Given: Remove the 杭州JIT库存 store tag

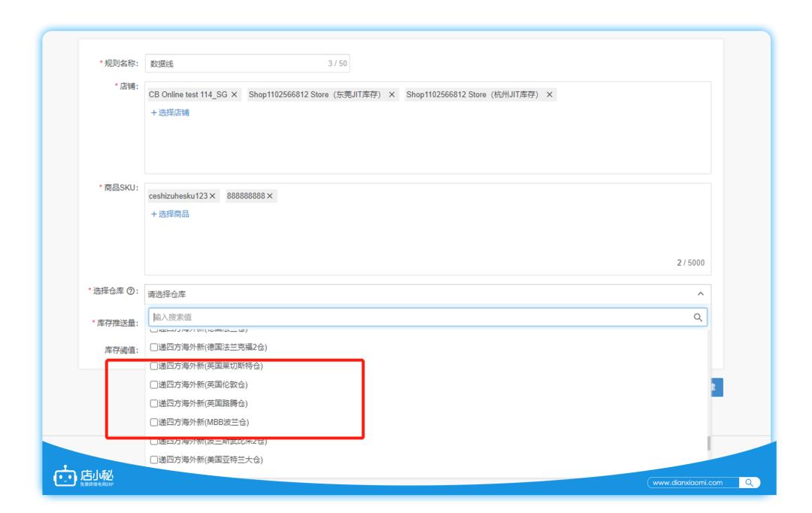Looking at the screenshot, I should click(550, 95).
